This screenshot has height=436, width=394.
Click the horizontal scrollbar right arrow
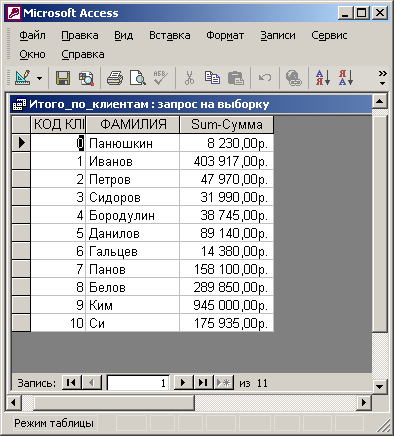click(364, 403)
